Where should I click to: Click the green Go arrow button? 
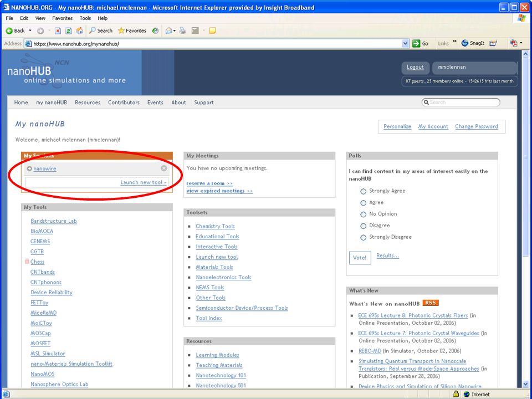click(x=416, y=43)
